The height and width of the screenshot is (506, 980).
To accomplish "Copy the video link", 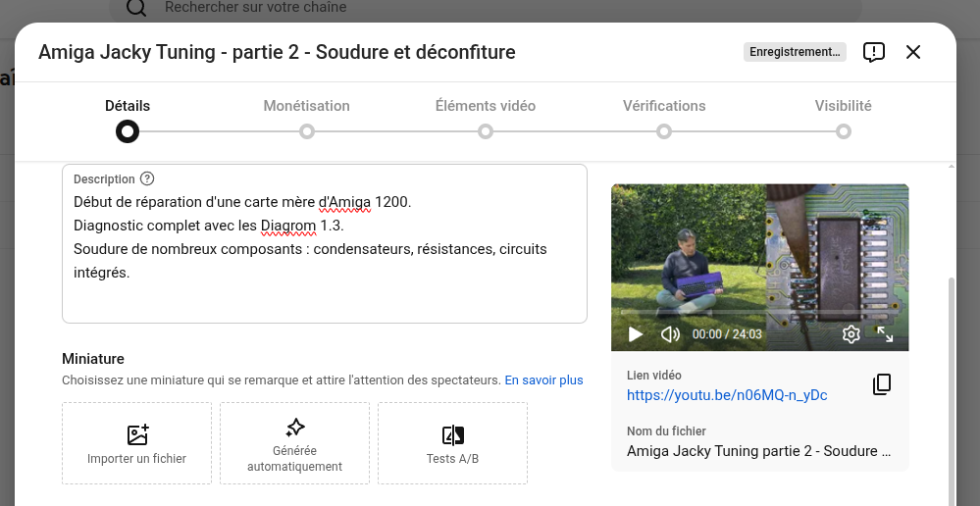I will click(881, 384).
